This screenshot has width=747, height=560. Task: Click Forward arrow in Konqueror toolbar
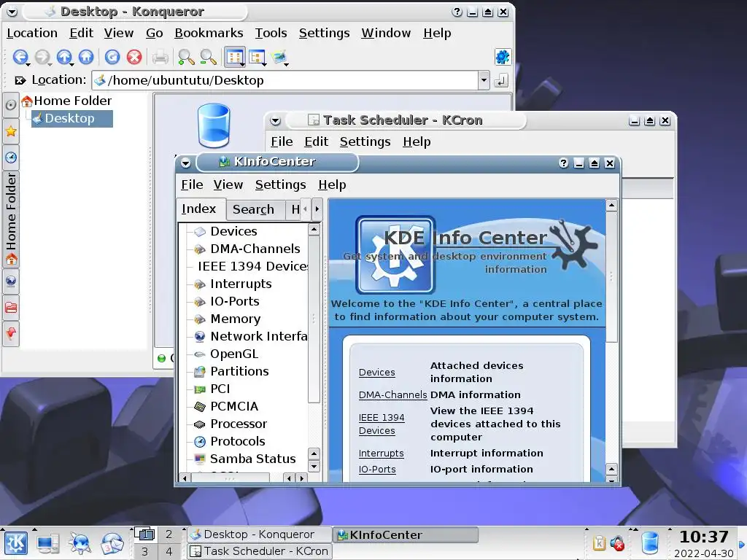pyautogui.click(x=42, y=57)
